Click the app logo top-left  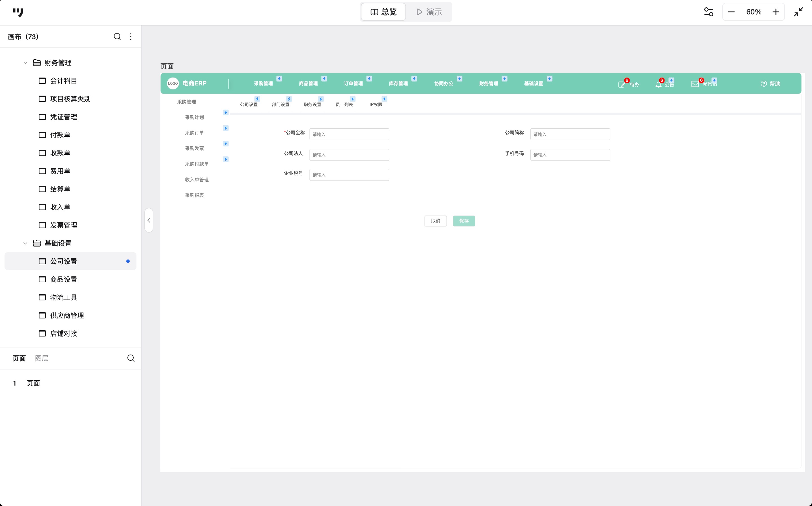point(18,12)
